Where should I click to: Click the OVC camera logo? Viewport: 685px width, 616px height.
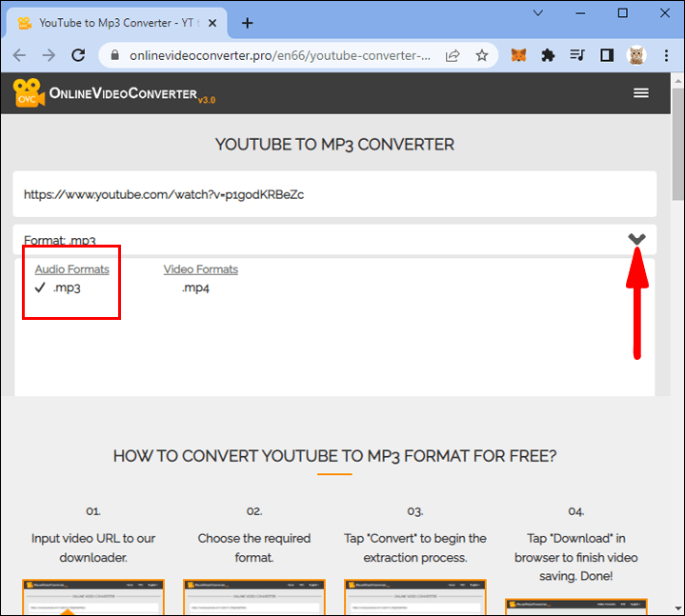pyautogui.click(x=29, y=92)
